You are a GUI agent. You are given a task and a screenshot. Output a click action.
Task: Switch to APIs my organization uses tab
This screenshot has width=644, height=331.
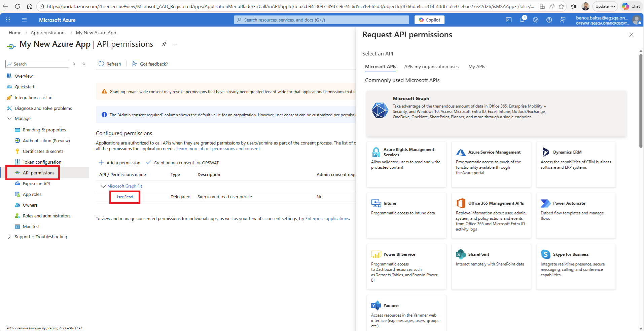pyautogui.click(x=431, y=67)
